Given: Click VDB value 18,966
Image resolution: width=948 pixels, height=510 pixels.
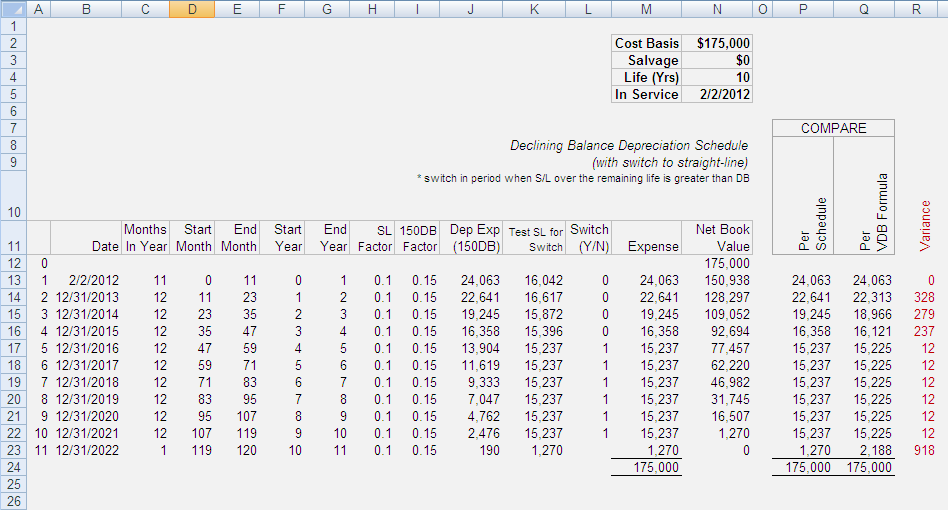Looking at the screenshot, I should pyautogui.click(x=872, y=314).
